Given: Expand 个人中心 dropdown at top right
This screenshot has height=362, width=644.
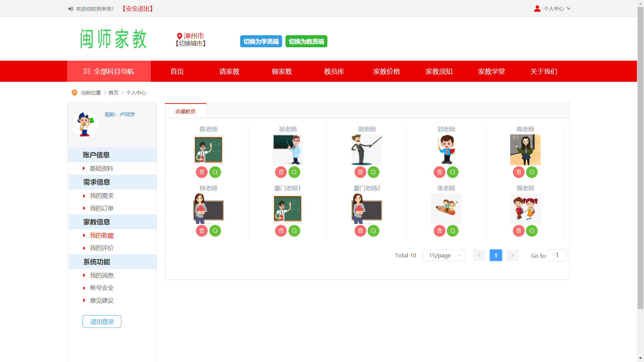Looking at the screenshot, I should (553, 9).
